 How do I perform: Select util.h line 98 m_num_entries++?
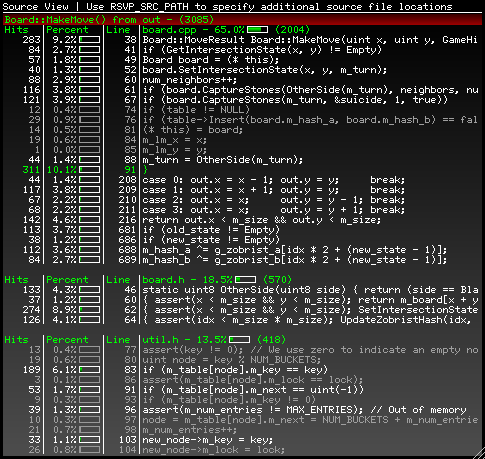pos(190,430)
